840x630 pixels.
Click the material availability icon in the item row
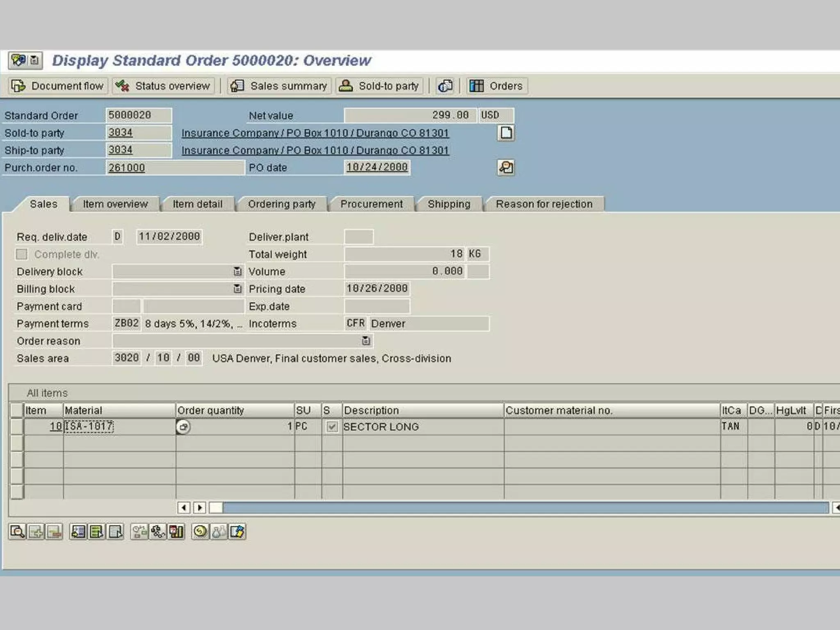tap(183, 427)
